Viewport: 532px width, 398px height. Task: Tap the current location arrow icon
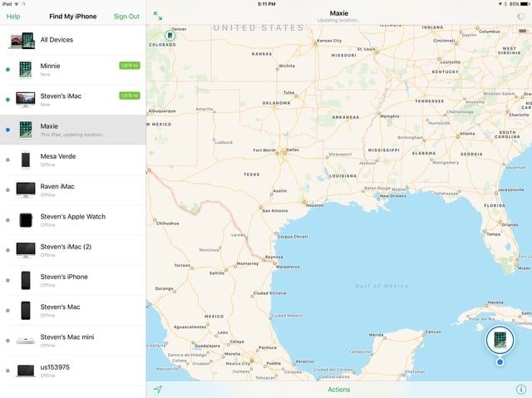coord(158,389)
